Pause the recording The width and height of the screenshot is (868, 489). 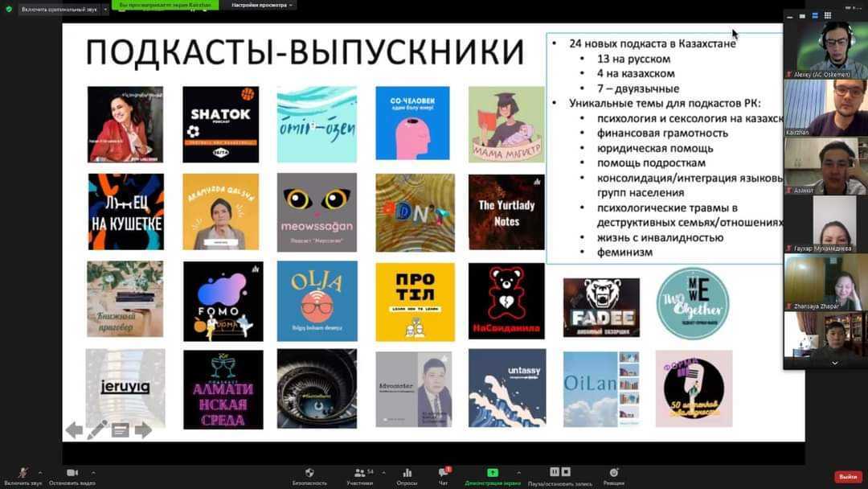click(554, 472)
